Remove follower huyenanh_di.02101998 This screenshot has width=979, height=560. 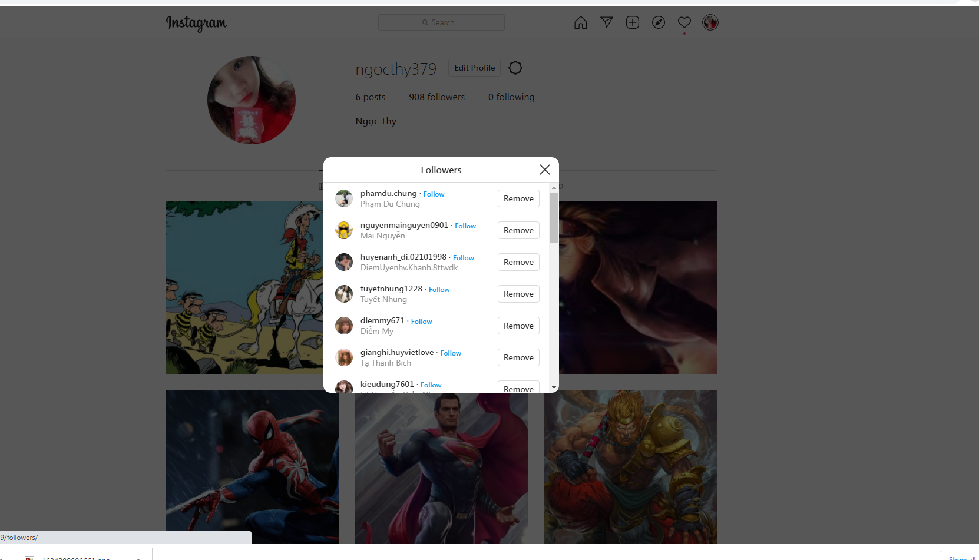[518, 262]
